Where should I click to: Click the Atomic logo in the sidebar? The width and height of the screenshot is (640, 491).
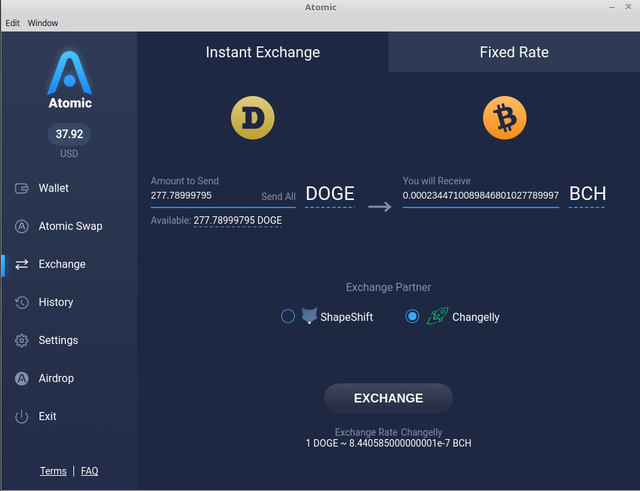click(x=69, y=80)
